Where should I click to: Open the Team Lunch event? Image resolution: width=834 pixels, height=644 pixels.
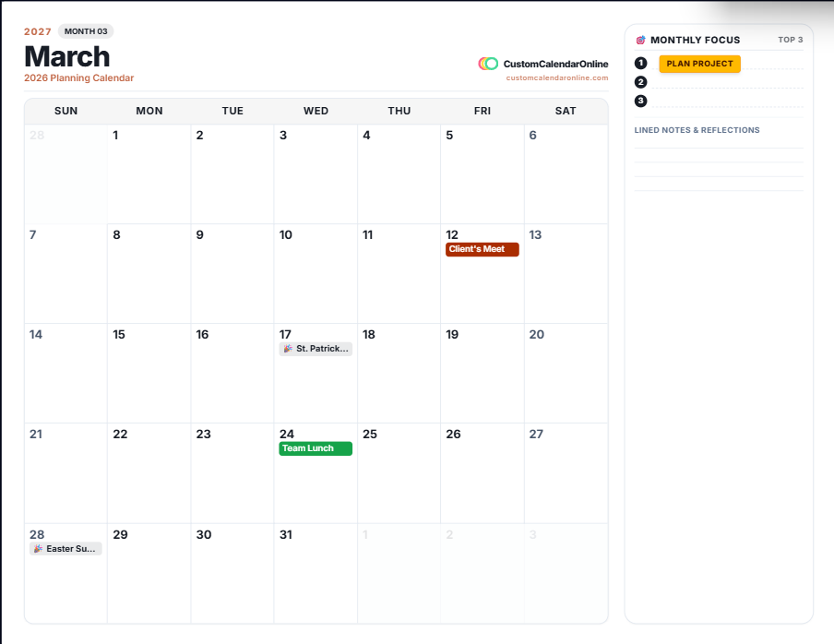click(316, 448)
